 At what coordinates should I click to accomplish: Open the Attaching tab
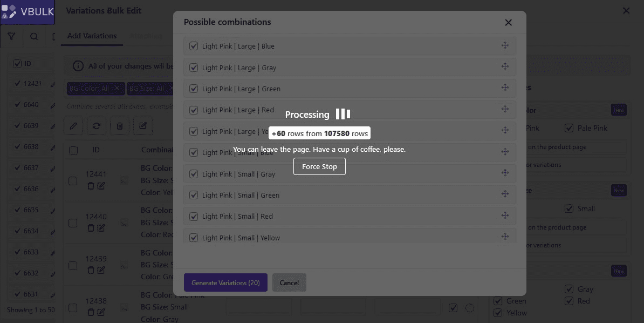click(x=146, y=36)
